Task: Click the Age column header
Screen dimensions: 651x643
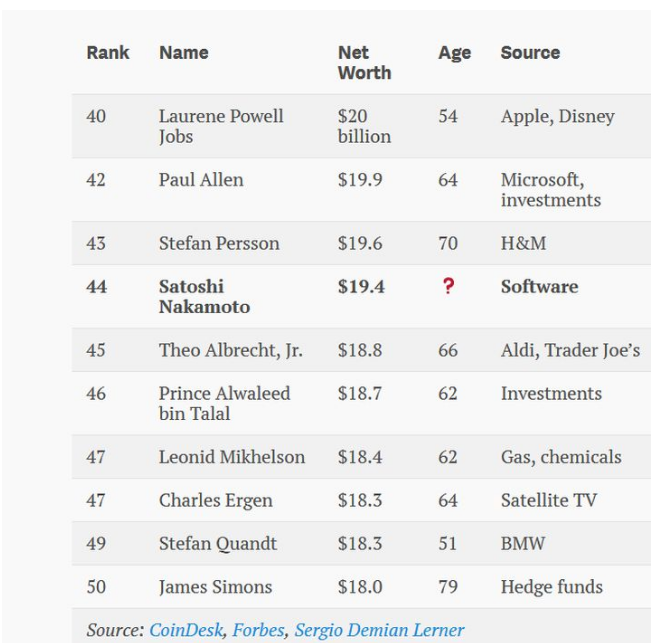Action: [x=454, y=53]
